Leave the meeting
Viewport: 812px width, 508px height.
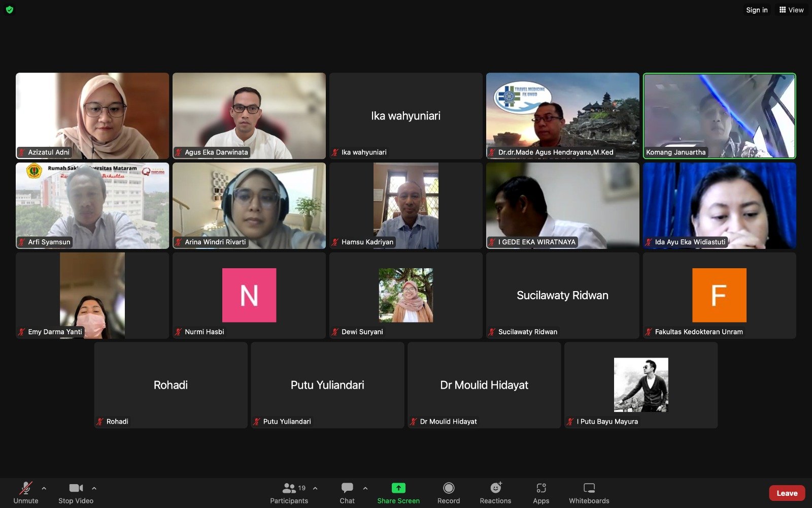(x=787, y=493)
